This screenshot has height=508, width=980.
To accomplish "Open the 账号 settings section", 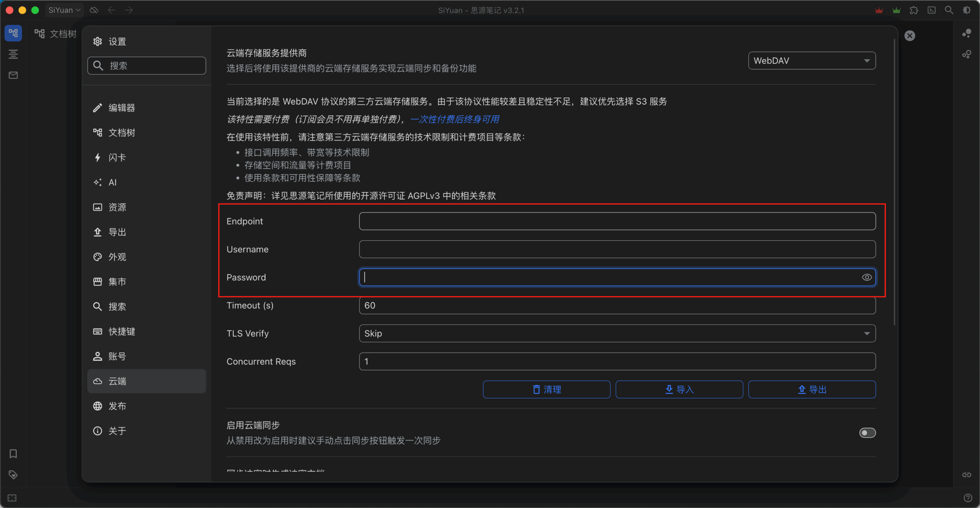I will [x=146, y=356].
